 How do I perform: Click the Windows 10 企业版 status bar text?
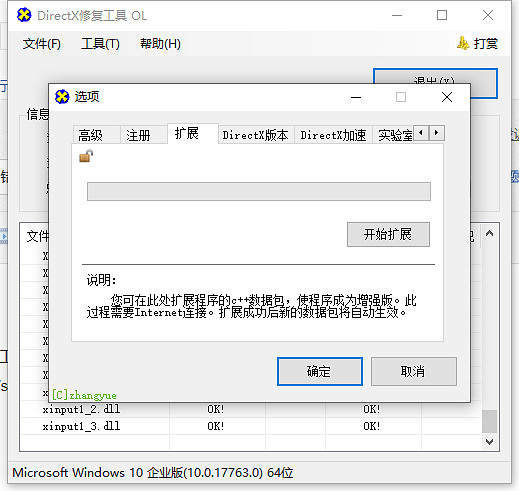[153, 473]
